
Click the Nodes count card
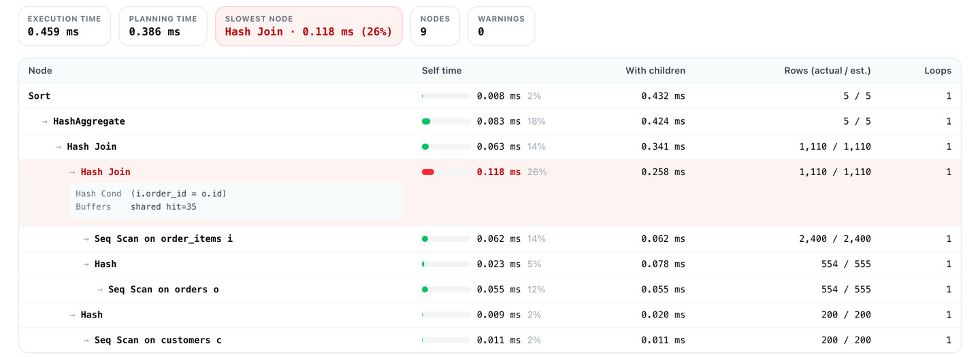(x=435, y=26)
